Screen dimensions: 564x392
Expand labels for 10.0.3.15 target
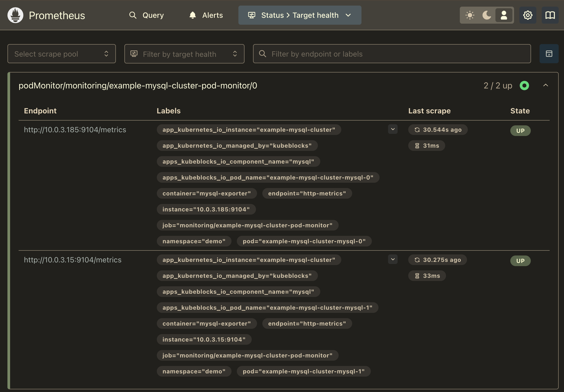point(393,259)
